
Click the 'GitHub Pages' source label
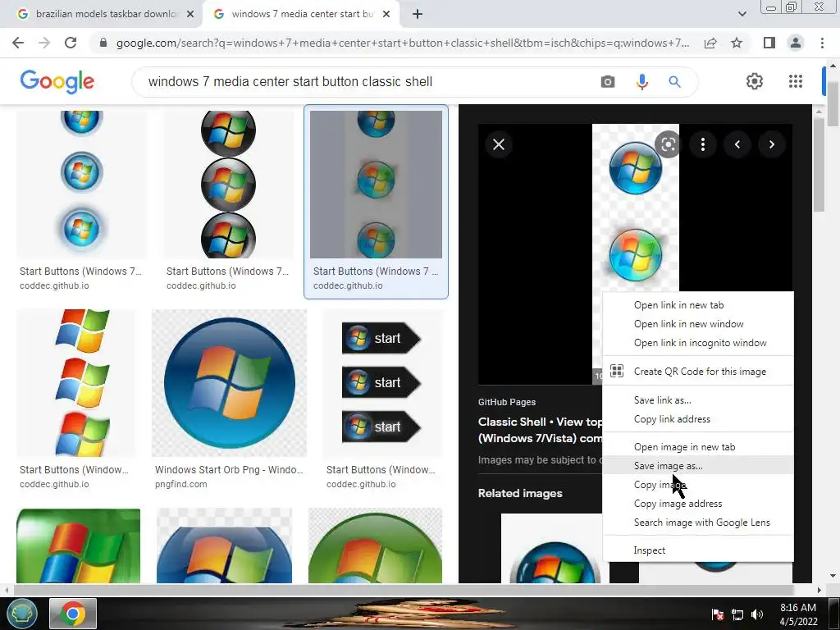(x=507, y=402)
